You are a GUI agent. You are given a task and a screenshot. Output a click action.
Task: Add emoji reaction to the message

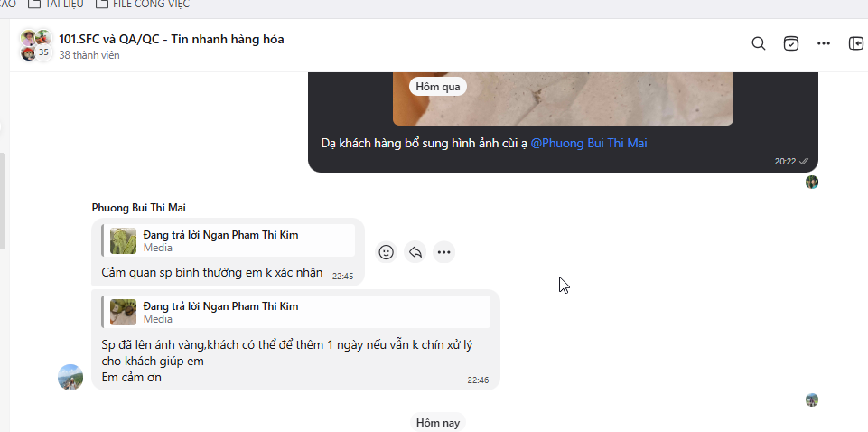(386, 252)
